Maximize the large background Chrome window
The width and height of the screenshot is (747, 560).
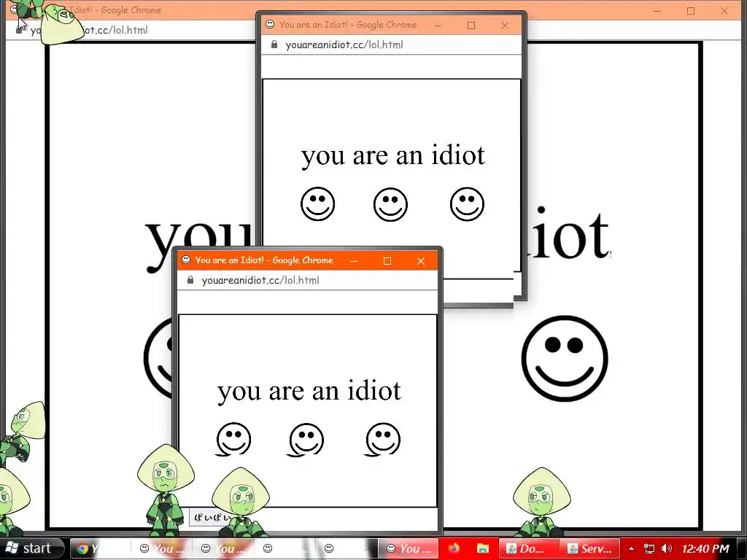[x=691, y=10]
